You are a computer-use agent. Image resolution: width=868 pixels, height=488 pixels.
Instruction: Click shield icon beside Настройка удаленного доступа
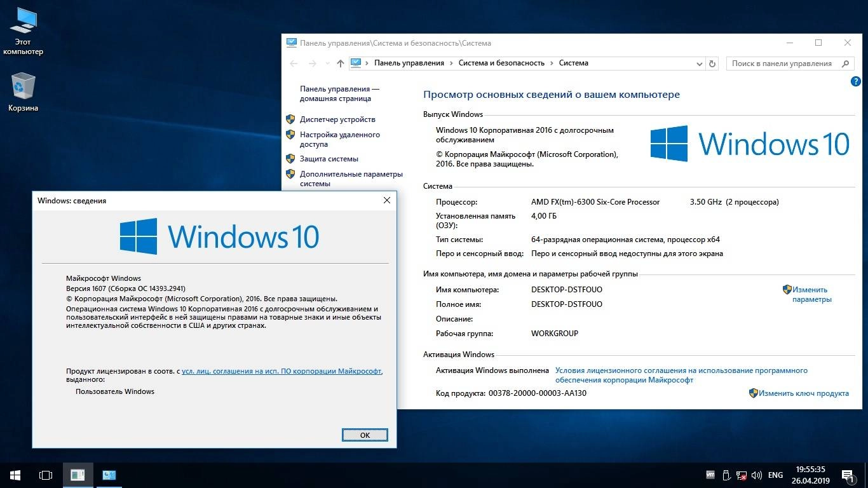[290, 135]
